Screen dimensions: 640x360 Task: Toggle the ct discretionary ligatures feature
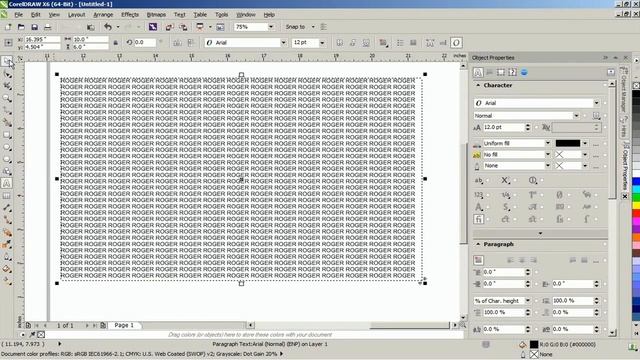506,219
